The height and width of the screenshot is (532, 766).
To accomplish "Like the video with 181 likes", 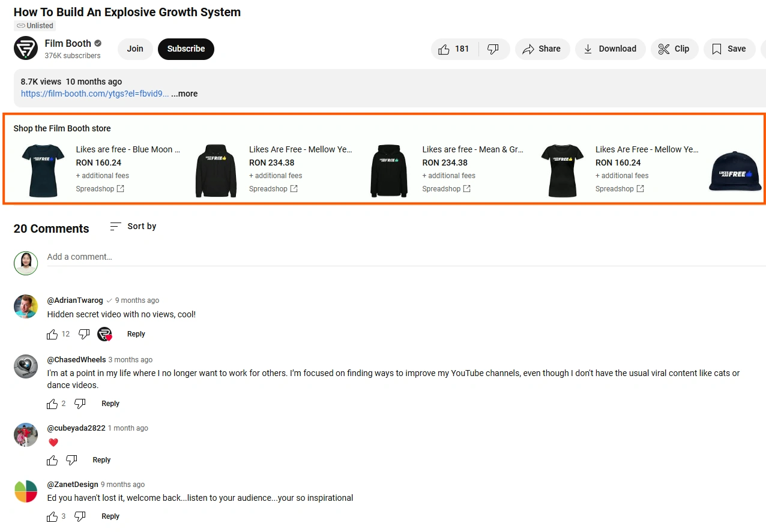I will tap(454, 49).
